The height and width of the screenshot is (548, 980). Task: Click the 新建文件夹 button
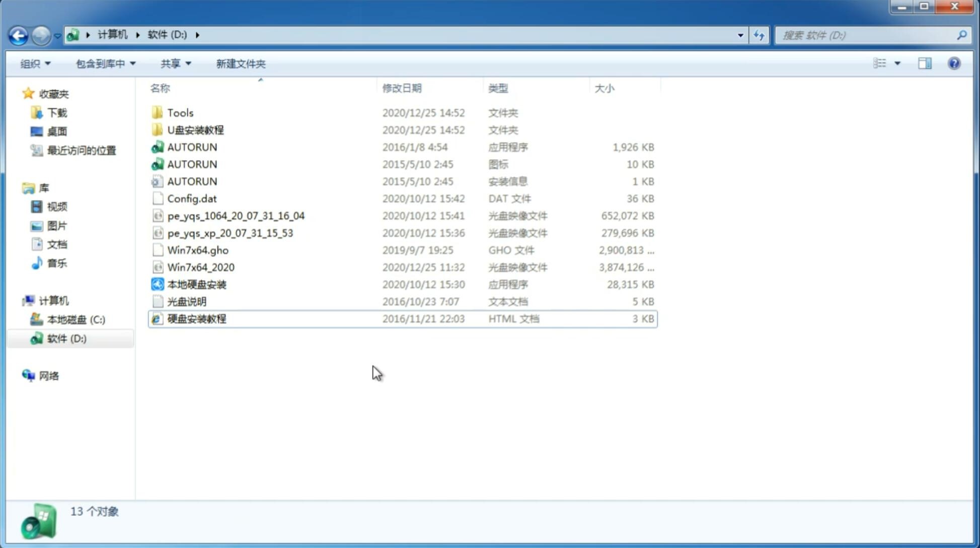coord(240,62)
